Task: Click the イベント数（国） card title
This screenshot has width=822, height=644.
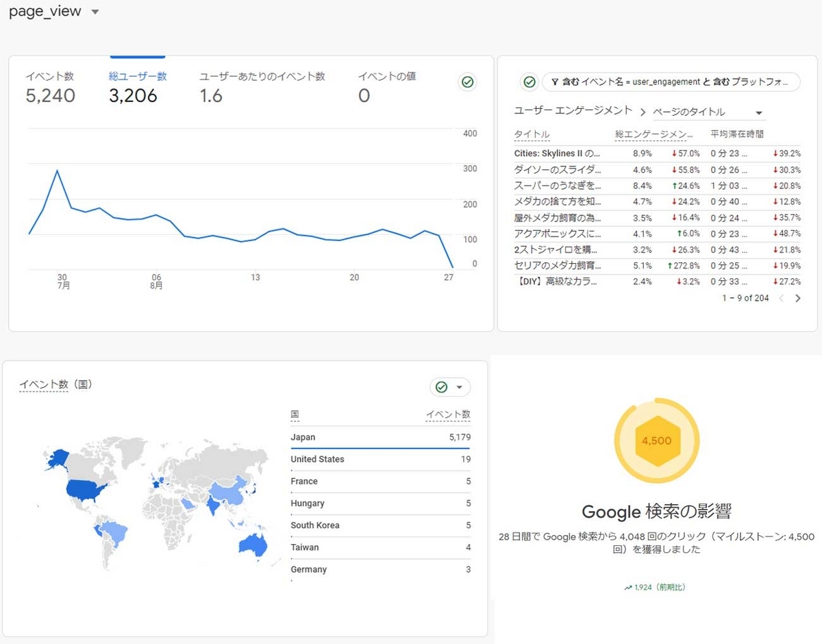Action: tap(55, 385)
